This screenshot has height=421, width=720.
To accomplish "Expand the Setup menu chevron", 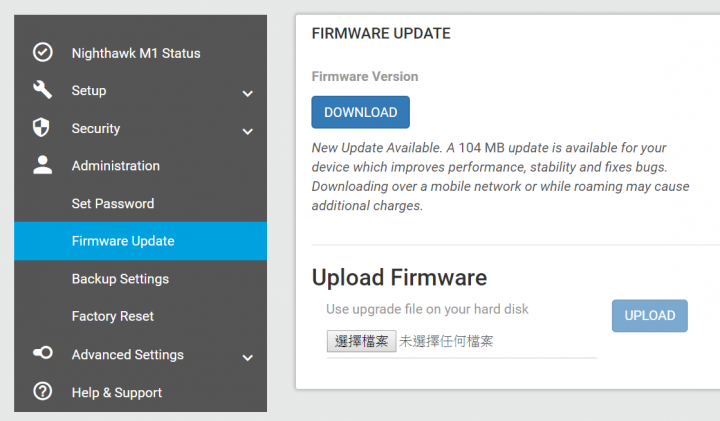I will pyautogui.click(x=248, y=94).
